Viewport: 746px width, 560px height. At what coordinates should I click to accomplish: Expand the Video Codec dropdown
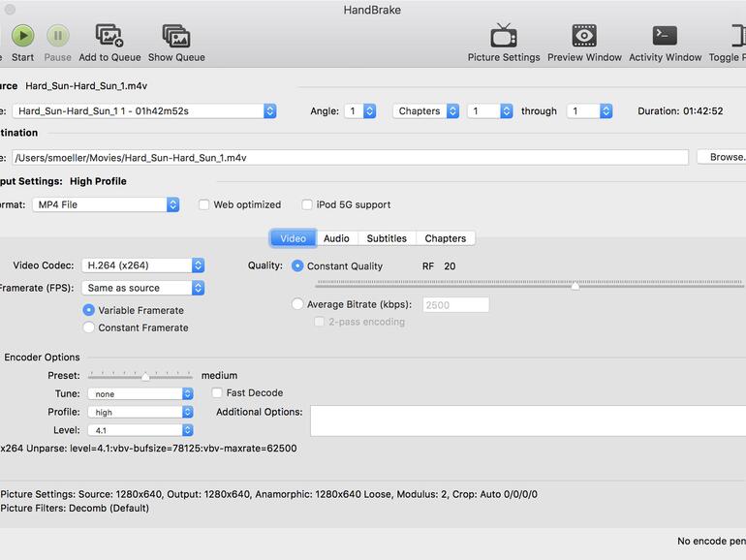pos(142,265)
